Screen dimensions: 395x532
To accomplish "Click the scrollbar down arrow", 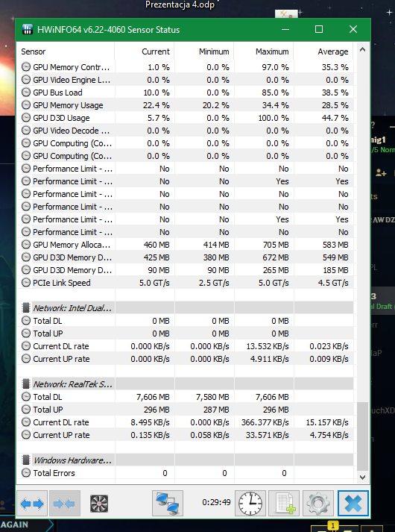I will pos(362,477).
